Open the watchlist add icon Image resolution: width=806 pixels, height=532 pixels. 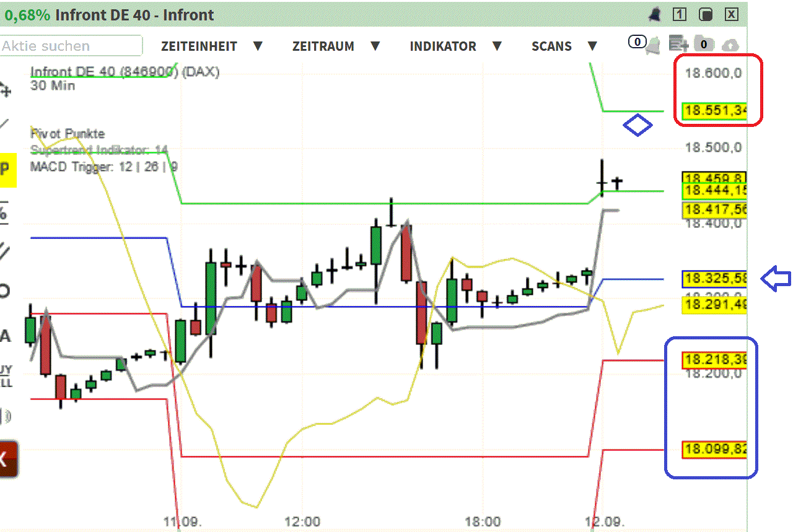679,41
